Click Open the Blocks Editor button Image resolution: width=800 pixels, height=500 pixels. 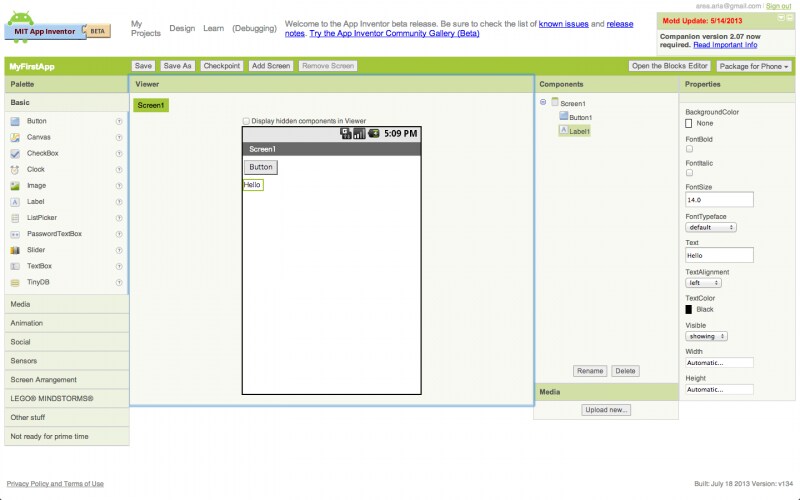click(669, 66)
